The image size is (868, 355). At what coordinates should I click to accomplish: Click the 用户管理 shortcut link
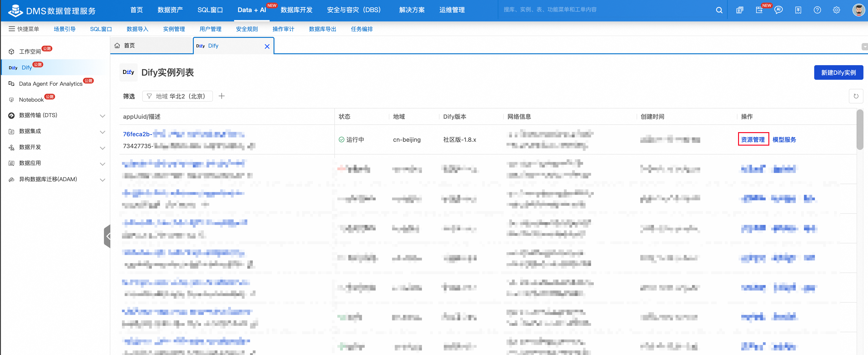[210, 29]
